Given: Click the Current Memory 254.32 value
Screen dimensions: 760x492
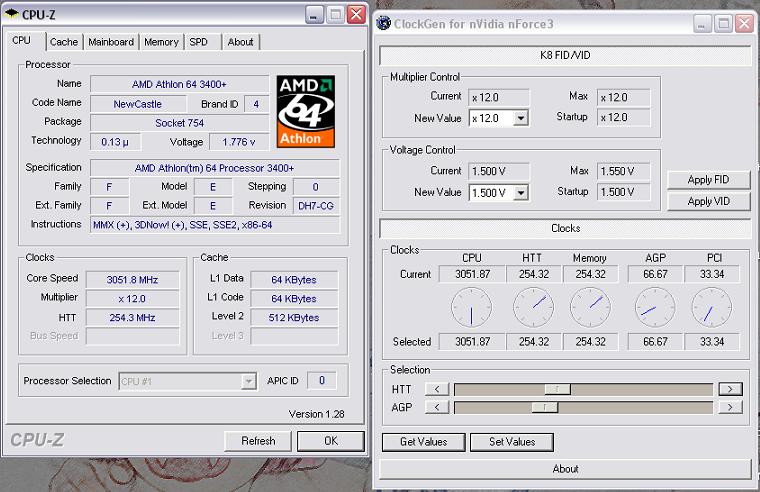Looking at the screenshot, I should pos(590,274).
